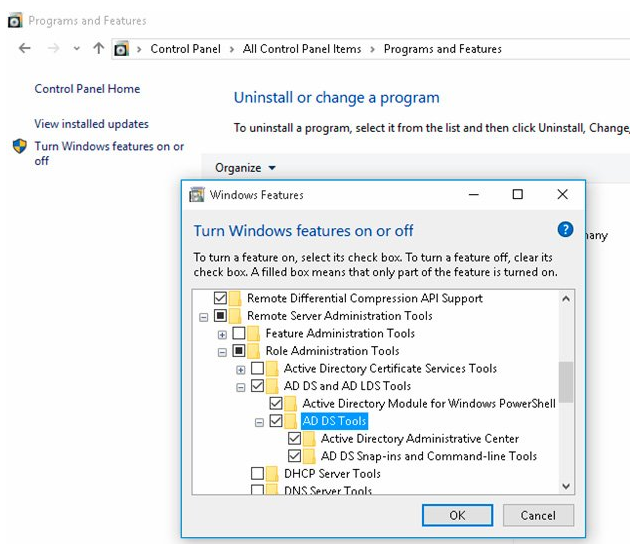Click the shield icon beside Turn Windows features

click(20, 147)
